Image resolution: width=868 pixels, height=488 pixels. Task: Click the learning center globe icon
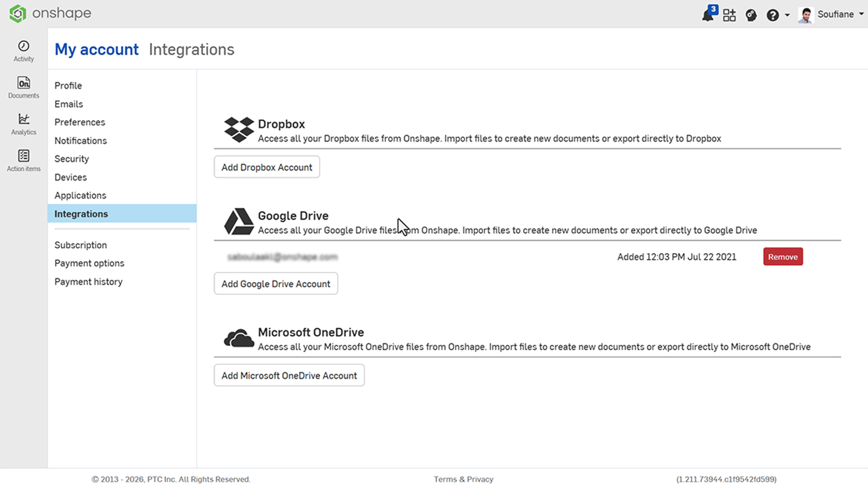click(x=751, y=15)
